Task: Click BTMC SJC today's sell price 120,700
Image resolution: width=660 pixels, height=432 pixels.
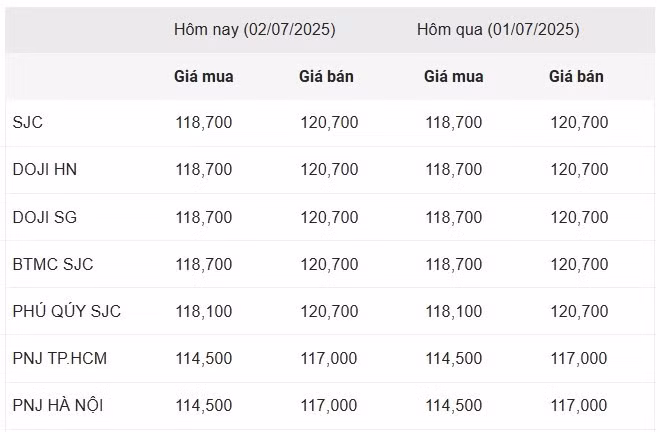Action: coord(328,264)
